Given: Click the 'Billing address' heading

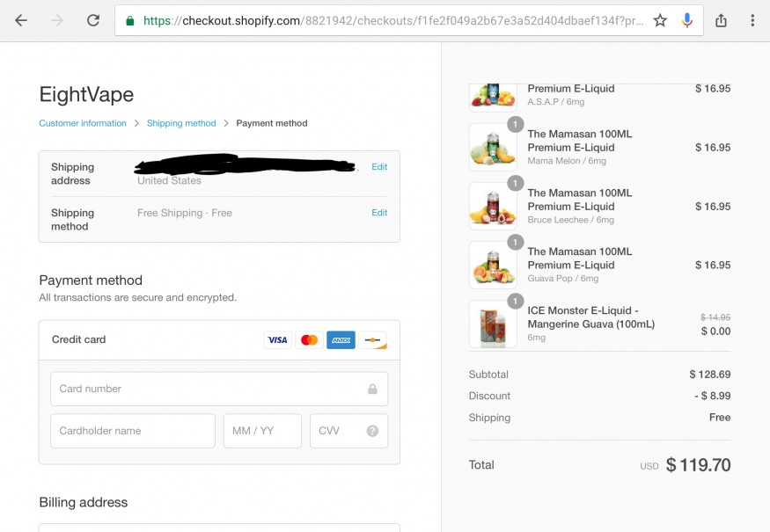Looking at the screenshot, I should pos(84,502).
